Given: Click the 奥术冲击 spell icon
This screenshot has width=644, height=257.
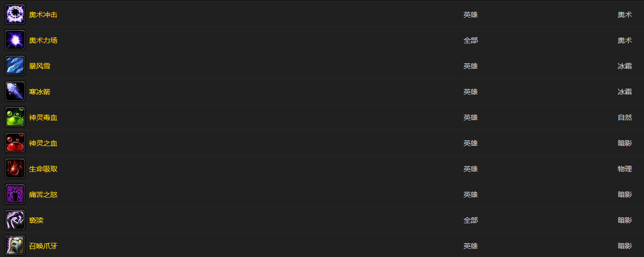Looking at the screenshot, I should point(15,14).
